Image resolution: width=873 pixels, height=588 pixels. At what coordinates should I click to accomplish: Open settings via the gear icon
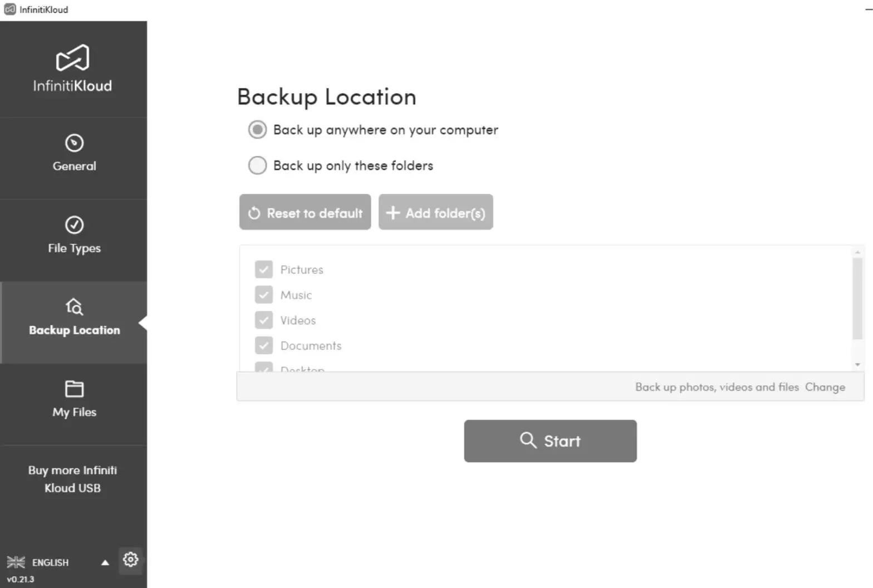point(130,559)
